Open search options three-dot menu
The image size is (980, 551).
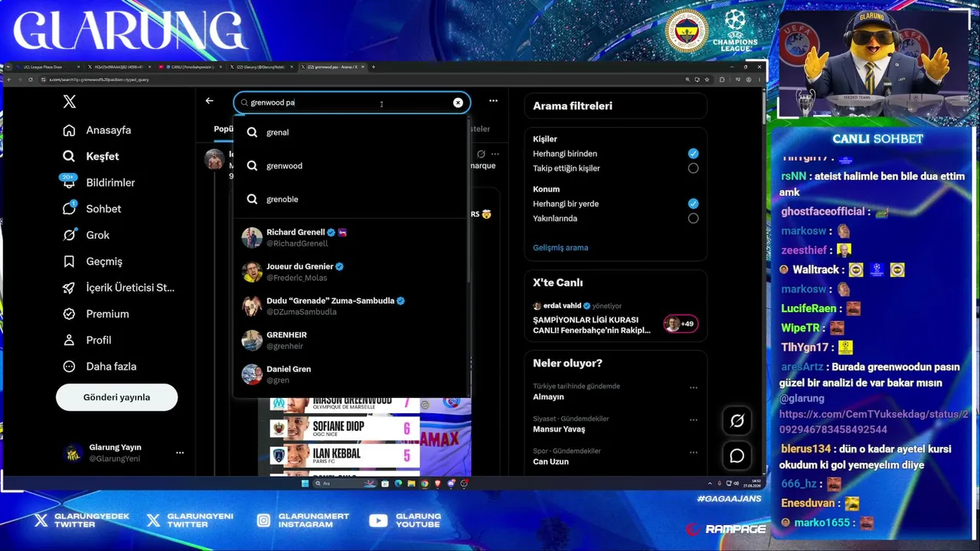(493, 101)
